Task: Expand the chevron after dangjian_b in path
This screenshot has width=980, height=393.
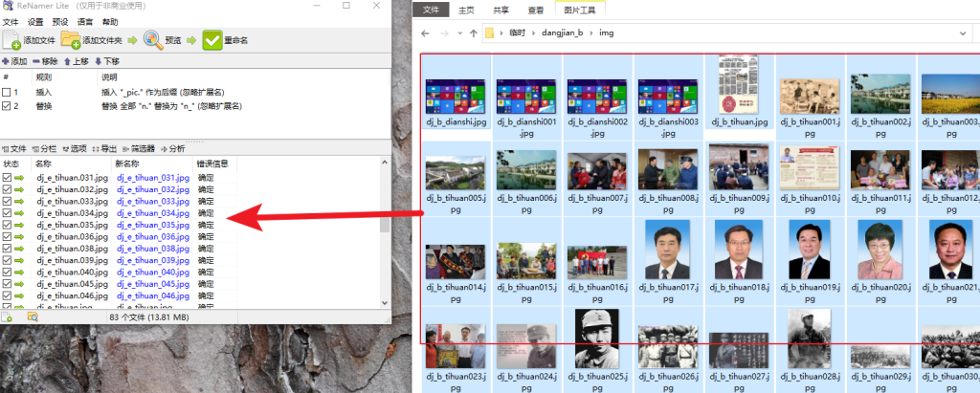Action: click(590, 33)
